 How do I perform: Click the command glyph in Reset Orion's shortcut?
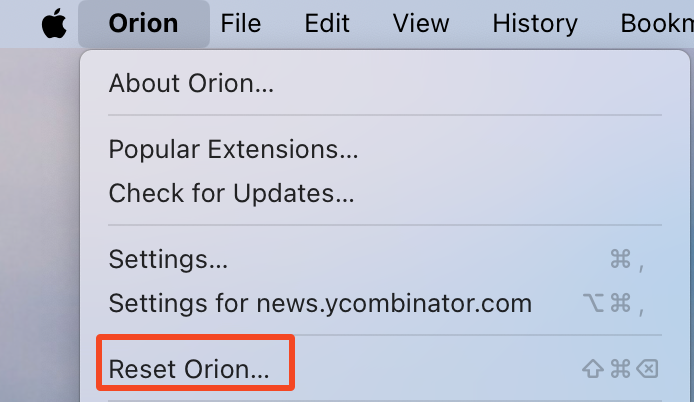tap(620, 370)
